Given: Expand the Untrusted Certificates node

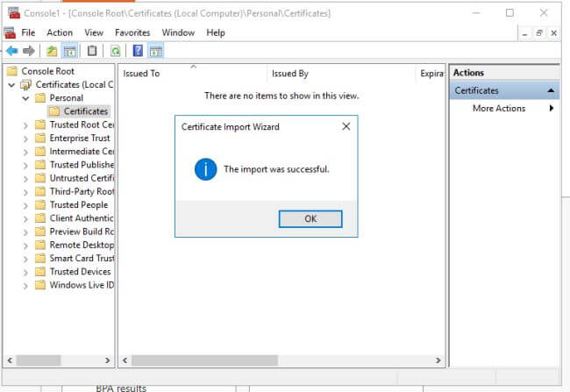Looking at the screenshot, I should coord(25,179).
